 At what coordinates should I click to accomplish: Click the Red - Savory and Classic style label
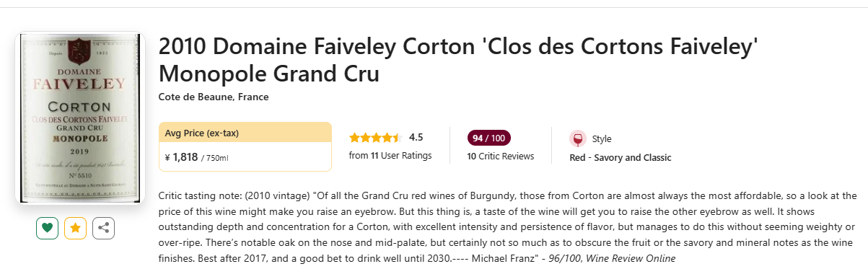(x=621, y=158)
